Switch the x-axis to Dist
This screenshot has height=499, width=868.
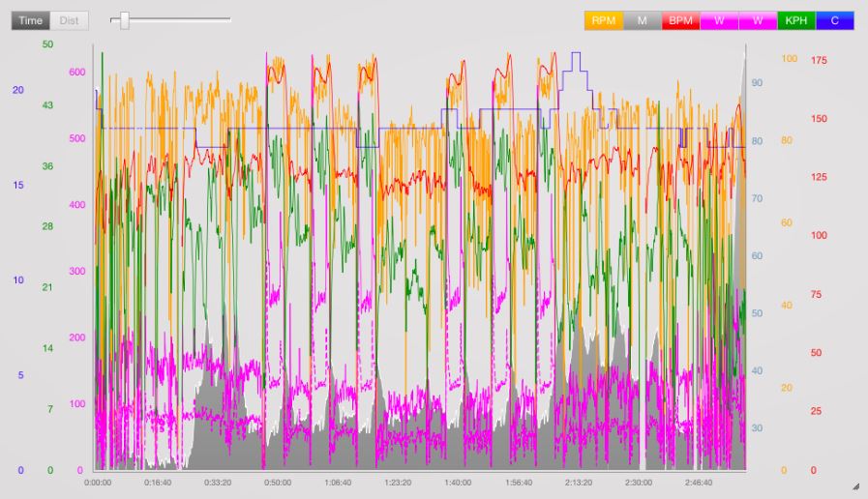(70, 20)
